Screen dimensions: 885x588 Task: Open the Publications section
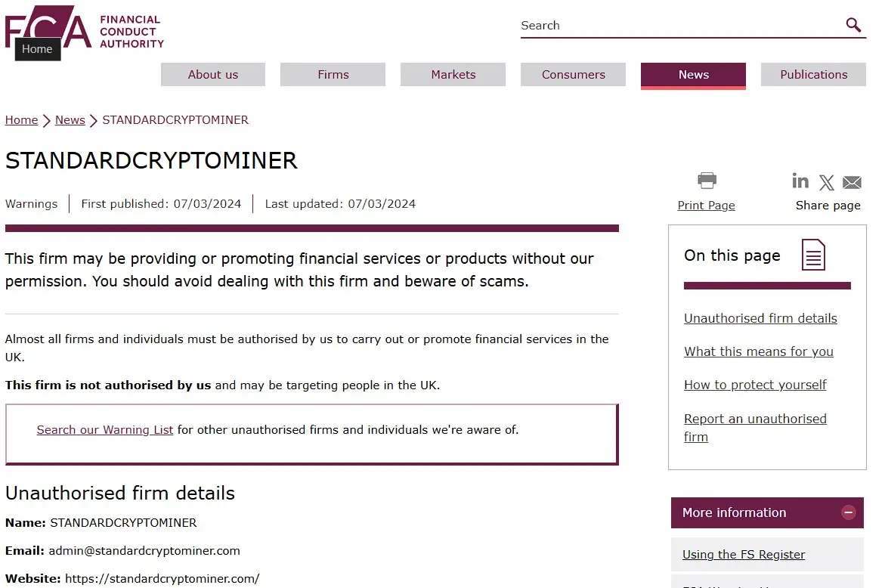[813, 74]
